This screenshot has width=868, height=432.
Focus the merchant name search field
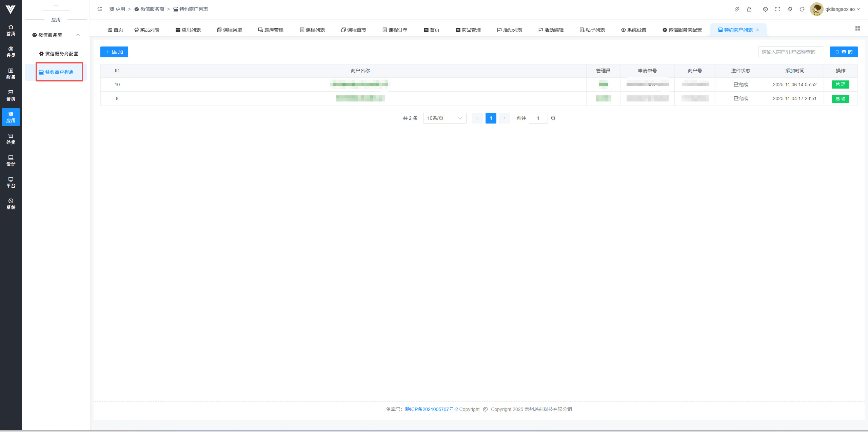tap(790, 52)
